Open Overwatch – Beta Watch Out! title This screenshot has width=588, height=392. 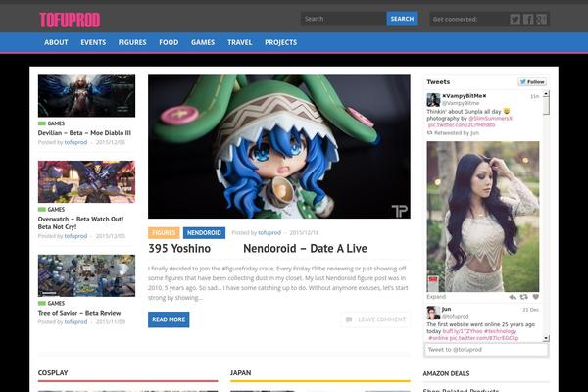tap(80, 222)
